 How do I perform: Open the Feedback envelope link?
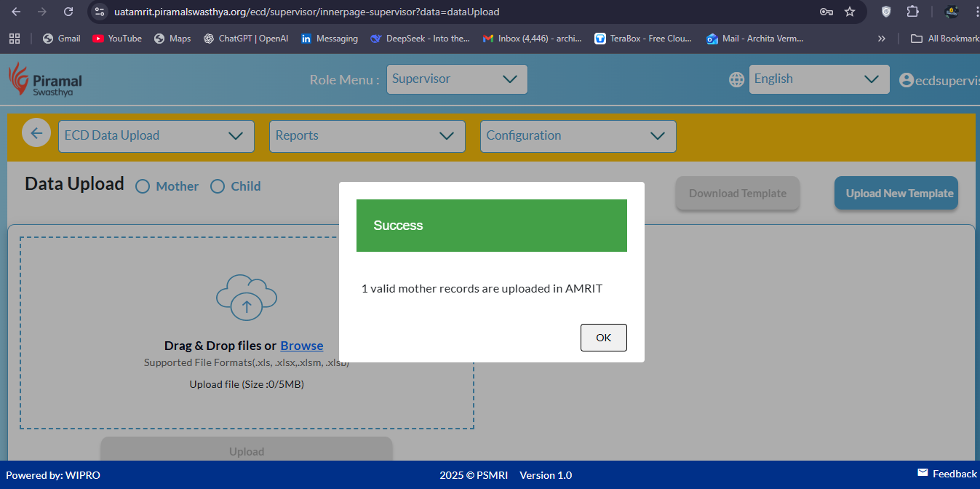click(x=947, y=474)
